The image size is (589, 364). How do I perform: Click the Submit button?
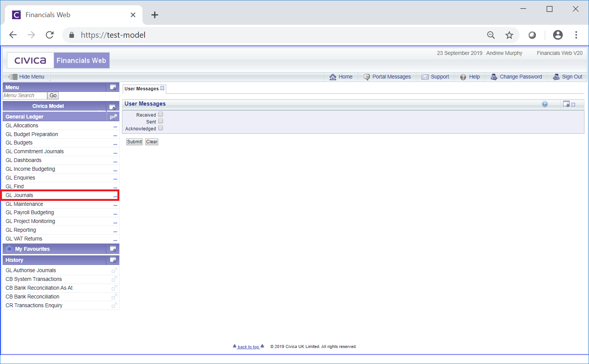pyautogui.click(x=135, y=142)
